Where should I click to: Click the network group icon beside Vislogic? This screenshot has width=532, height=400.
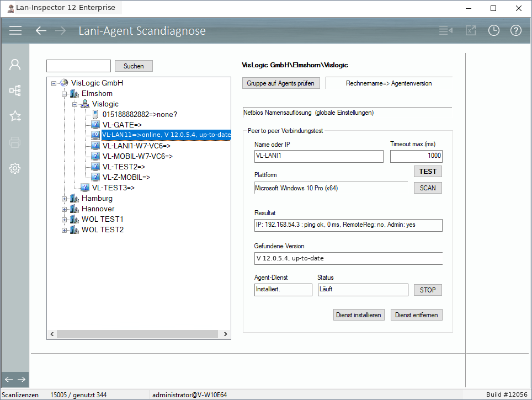point(85,104)
